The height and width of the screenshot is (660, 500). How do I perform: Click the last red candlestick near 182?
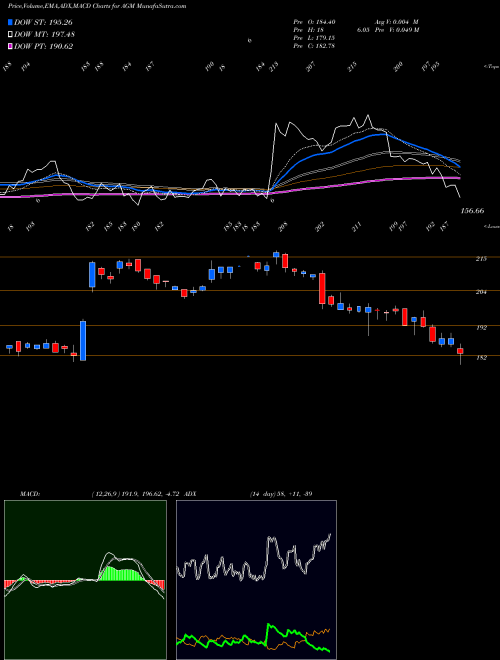pyautogui.click(x=460, y=351)
